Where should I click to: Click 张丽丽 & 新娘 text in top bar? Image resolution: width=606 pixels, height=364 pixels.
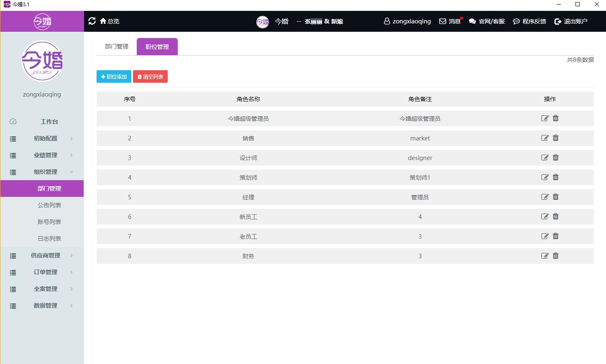point(324,21)
